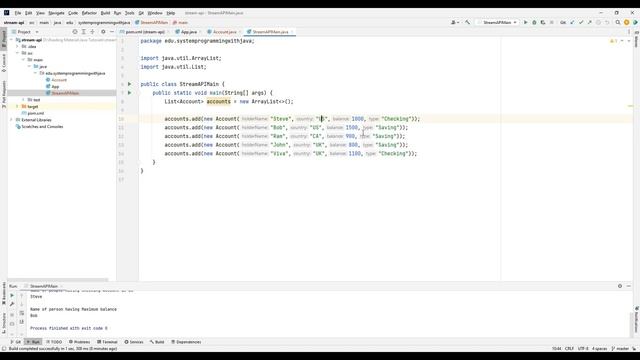Select App class in project tree

pos(55,87)
